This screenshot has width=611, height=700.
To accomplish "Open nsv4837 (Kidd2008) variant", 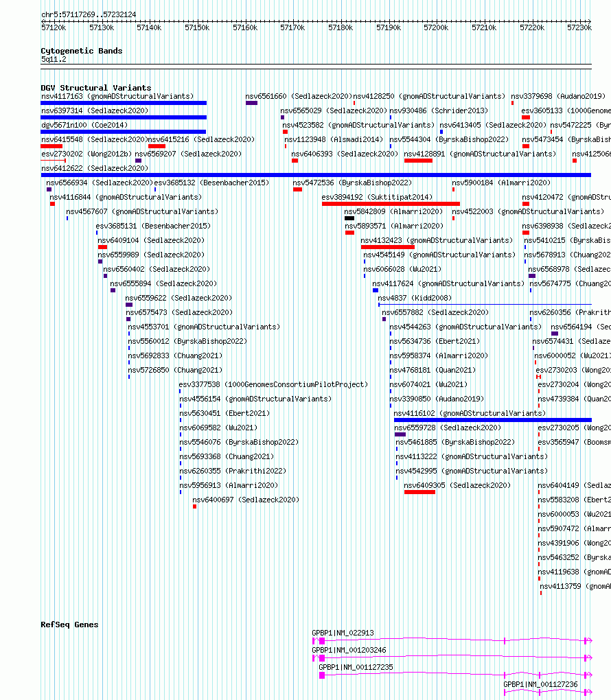I will [415, 299].
